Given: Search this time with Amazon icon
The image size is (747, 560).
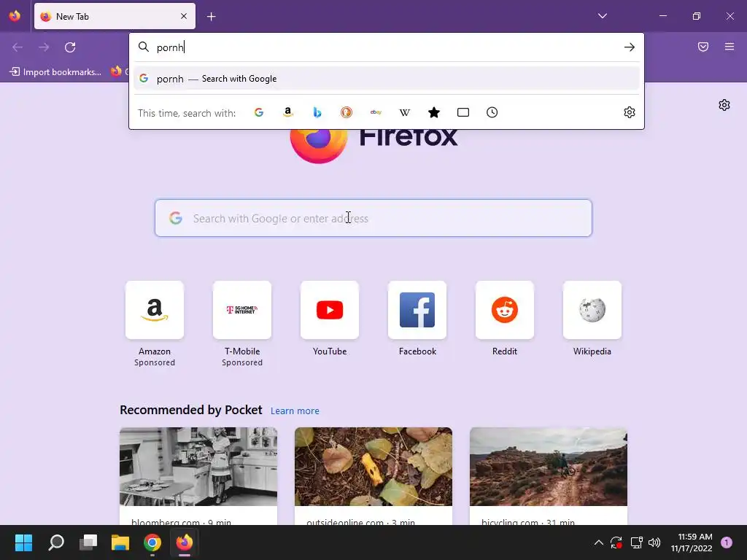Looking at the screenshot, I should pyautogui.click(x=287, y=112).
